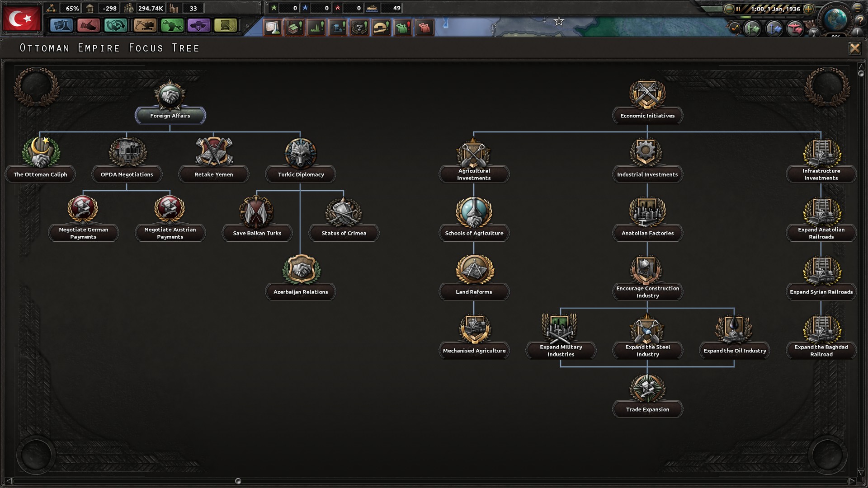Screen dimensions: 868x488
Task: Increase game speed with plus button
Action: pos(809,9)
